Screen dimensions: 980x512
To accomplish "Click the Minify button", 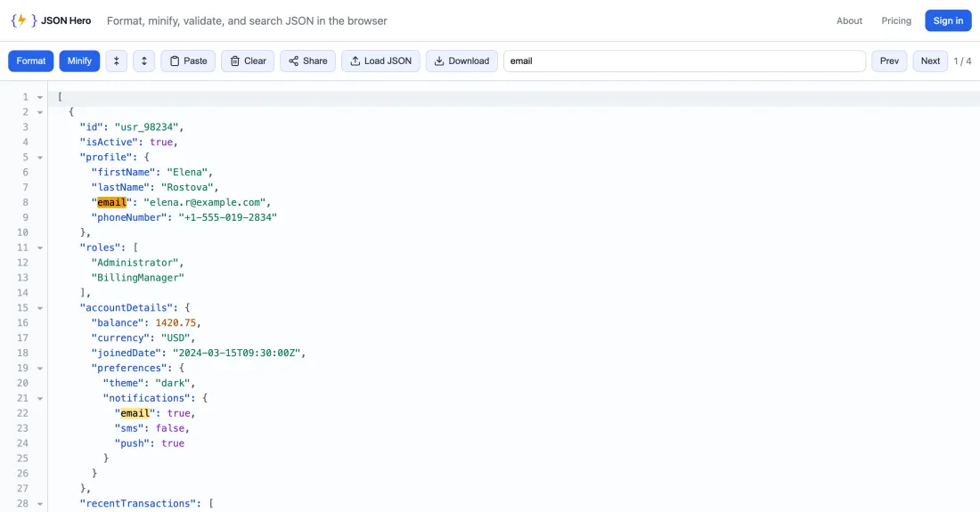I will point(79,61).
